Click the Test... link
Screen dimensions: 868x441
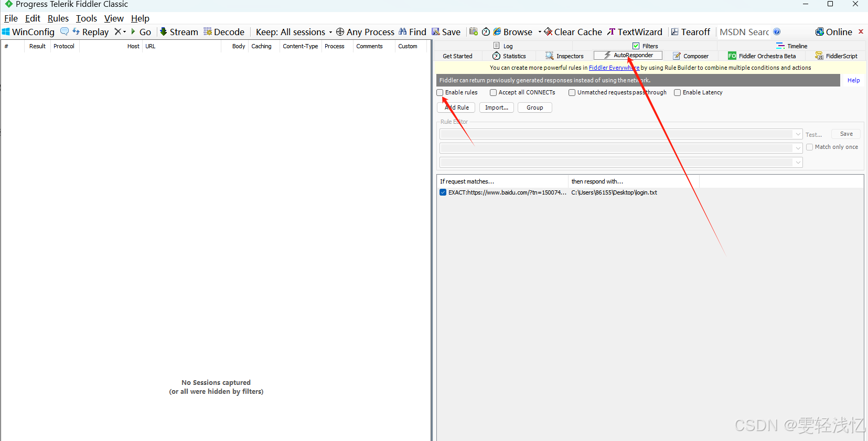[x=813, y=135]
